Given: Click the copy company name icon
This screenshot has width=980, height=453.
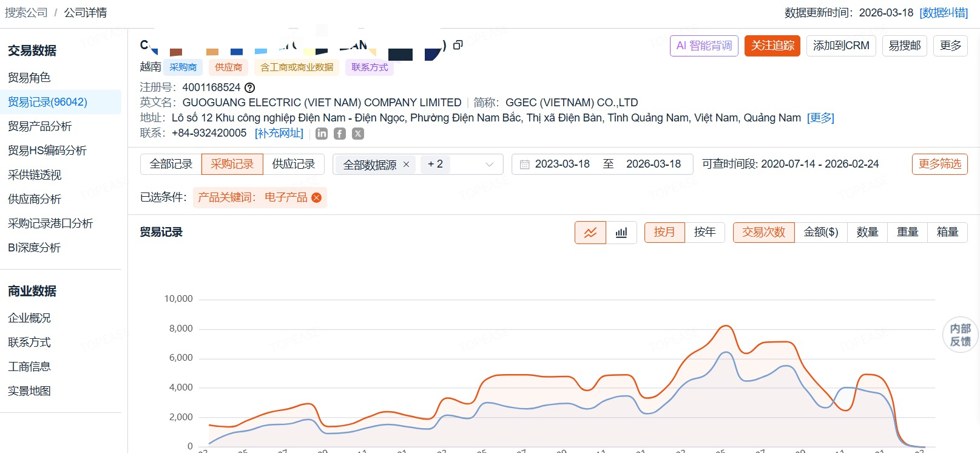Looking at the screenshot, I should point(458,45).
